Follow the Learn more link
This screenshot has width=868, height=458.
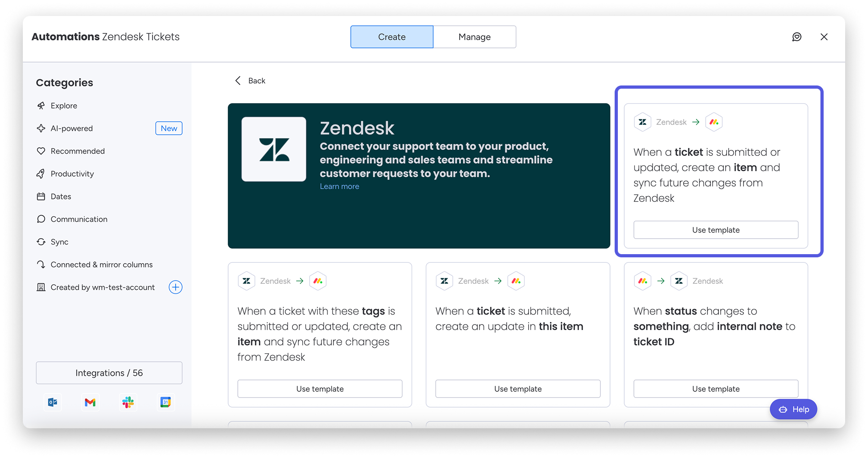(x=339, y=186)
